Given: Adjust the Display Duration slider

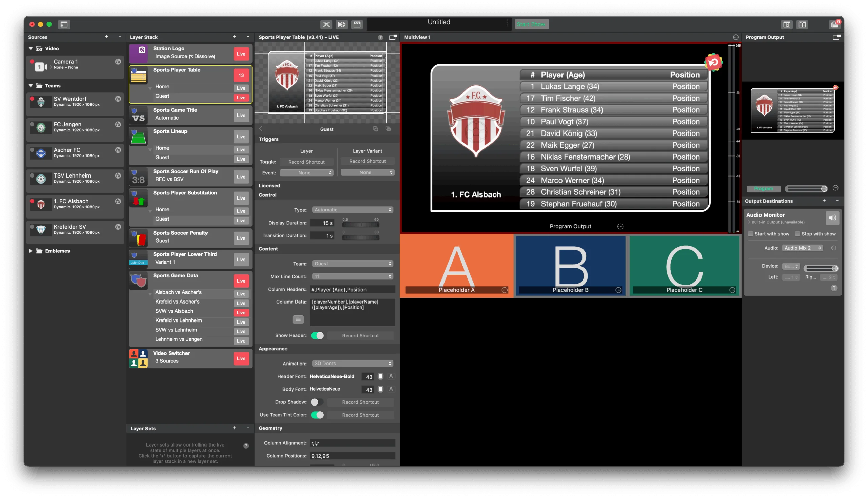Looking at the screenshot, I should point(361,225).
